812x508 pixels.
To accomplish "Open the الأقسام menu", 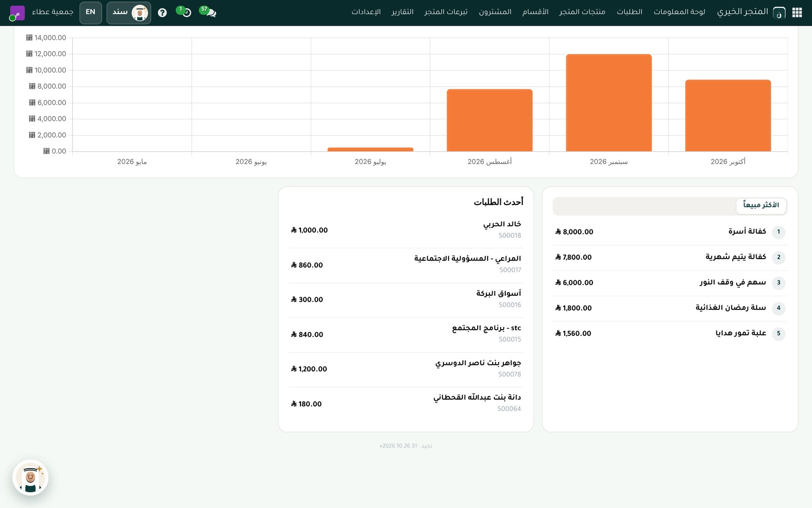I will tap(535, 12).
